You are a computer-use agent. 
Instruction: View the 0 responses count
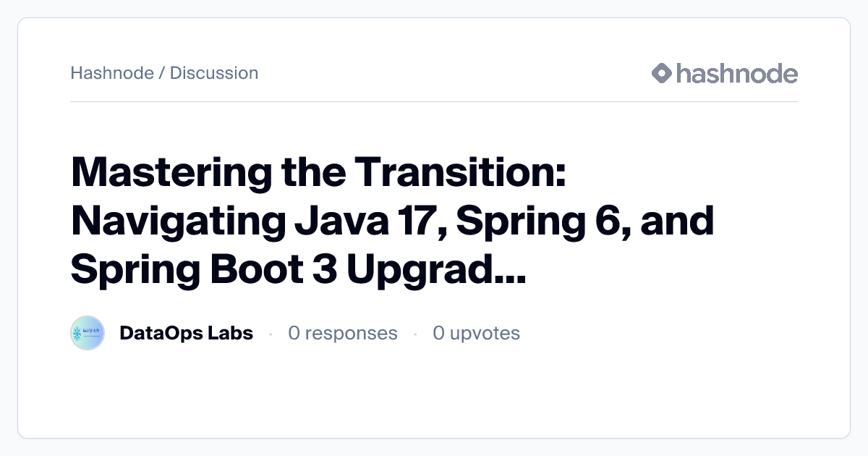[x=342, y=333]
